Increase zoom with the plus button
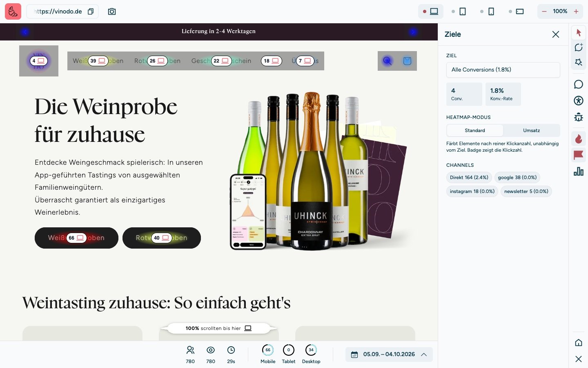588x368 pixels. (x=576, y=11)
